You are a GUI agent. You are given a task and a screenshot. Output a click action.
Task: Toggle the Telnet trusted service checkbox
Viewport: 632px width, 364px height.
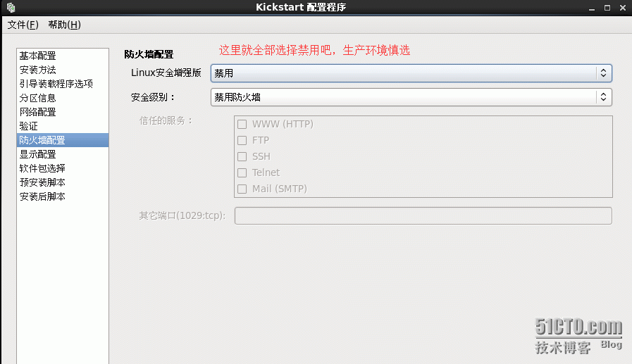point(242,172)
